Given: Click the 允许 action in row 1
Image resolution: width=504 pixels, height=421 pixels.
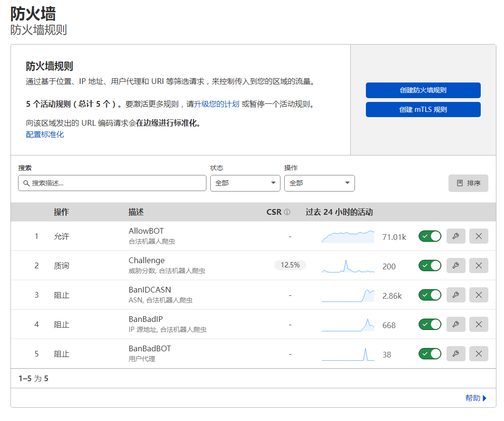Looking at the screenshot, I should [61, 237].
